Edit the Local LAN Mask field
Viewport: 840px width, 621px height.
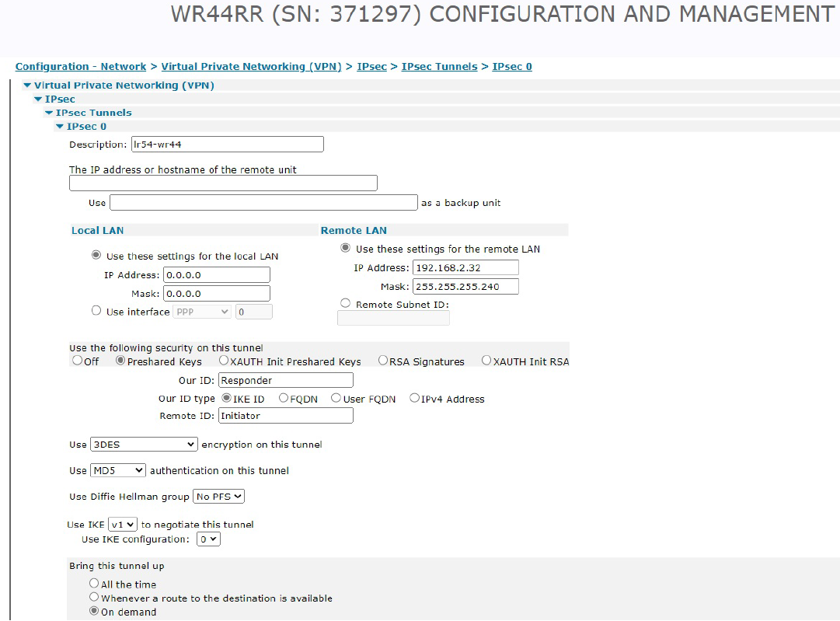coord(217,294)
